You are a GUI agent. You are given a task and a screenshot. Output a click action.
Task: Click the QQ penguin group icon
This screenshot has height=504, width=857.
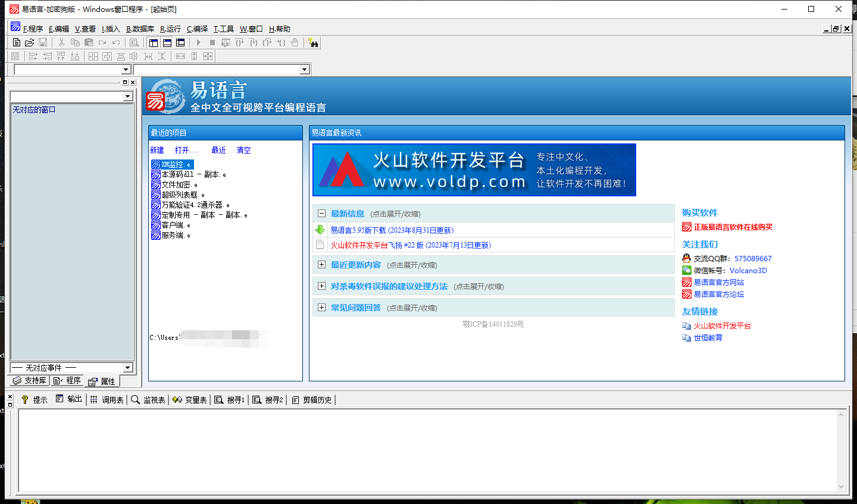pos(687,258)
